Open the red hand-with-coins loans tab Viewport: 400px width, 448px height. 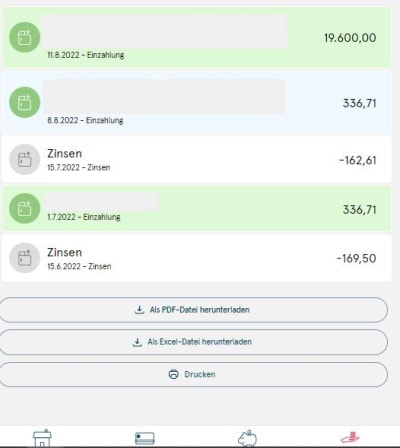pos(350,437)
